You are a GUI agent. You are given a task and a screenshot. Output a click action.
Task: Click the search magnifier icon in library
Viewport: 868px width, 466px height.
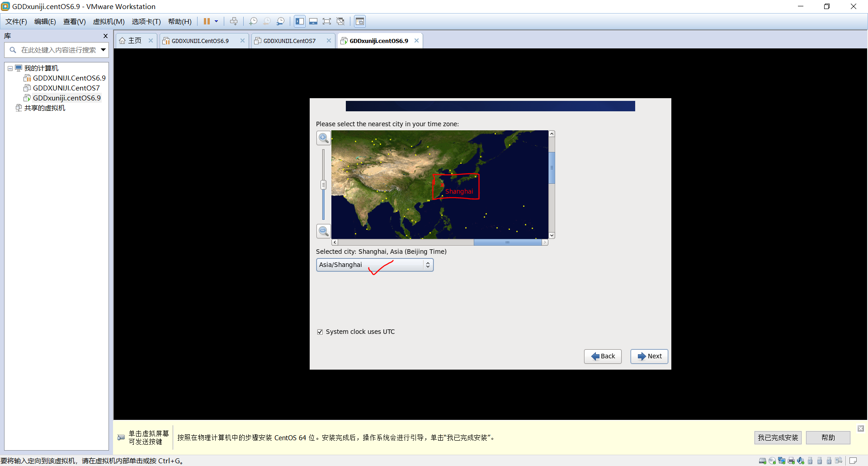click(x=13, y=50)
